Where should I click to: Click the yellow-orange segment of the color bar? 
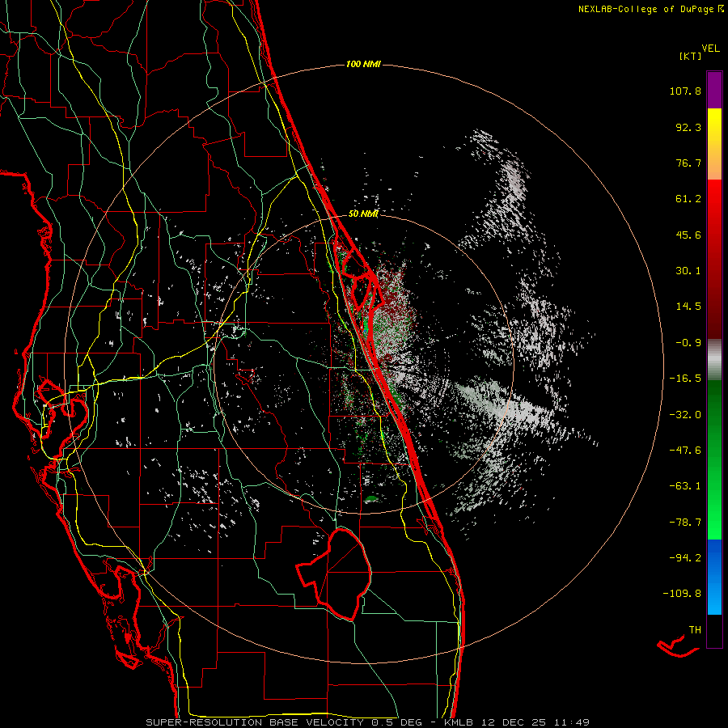point(714,144)
